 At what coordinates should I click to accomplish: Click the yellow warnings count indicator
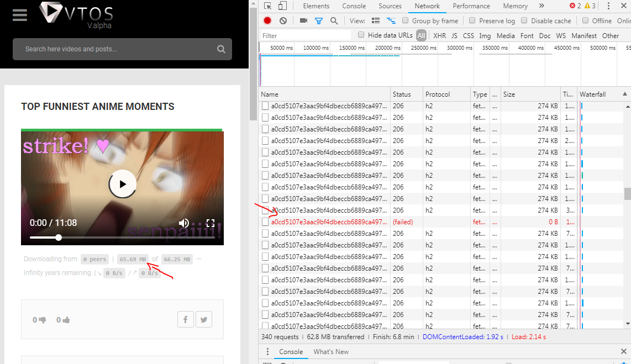(590, 6)
